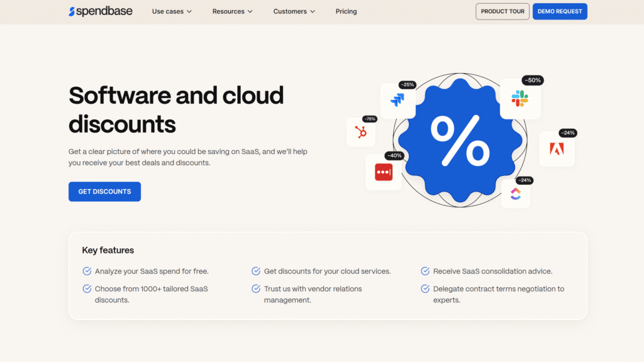Go to the Pricing page

346,11
